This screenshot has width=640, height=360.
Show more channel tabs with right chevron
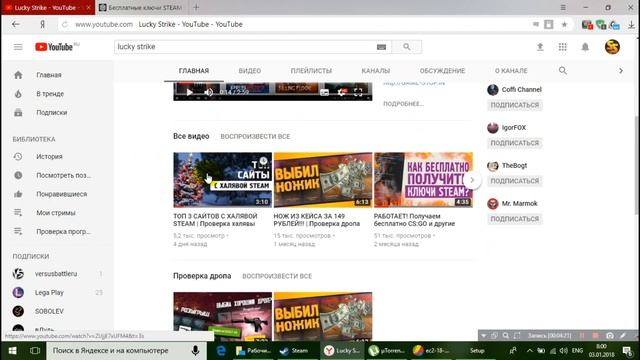621,71
